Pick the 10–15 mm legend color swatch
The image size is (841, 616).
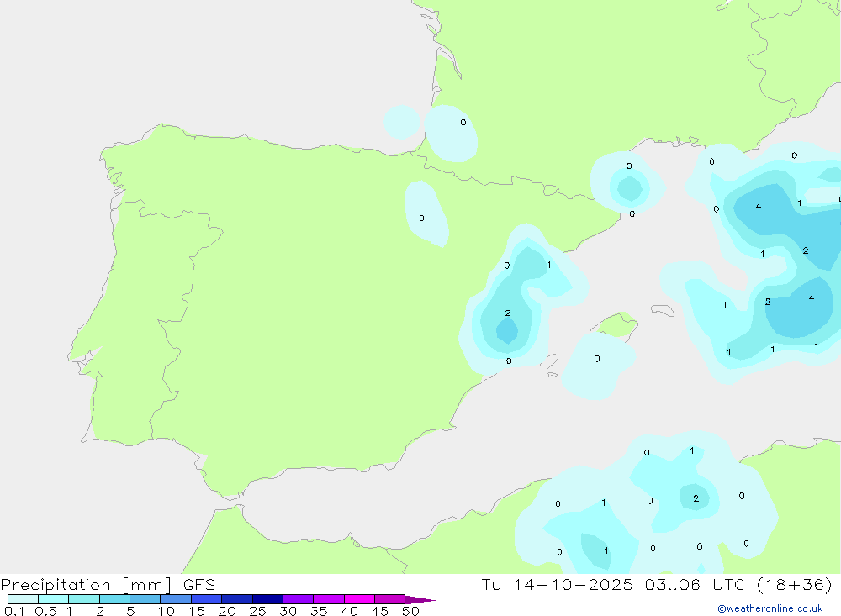pyautogui.click(x=176, y=599)
